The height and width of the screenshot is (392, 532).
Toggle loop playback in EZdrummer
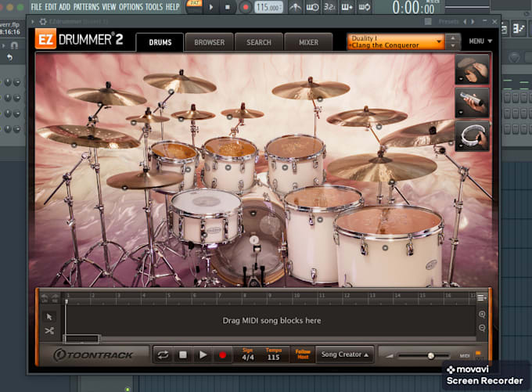pos(164,355)
